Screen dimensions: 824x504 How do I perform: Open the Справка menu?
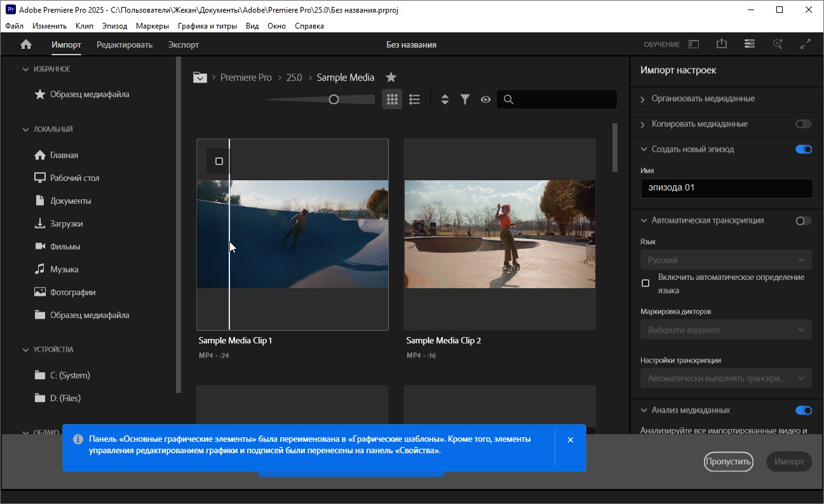point(309,26)
